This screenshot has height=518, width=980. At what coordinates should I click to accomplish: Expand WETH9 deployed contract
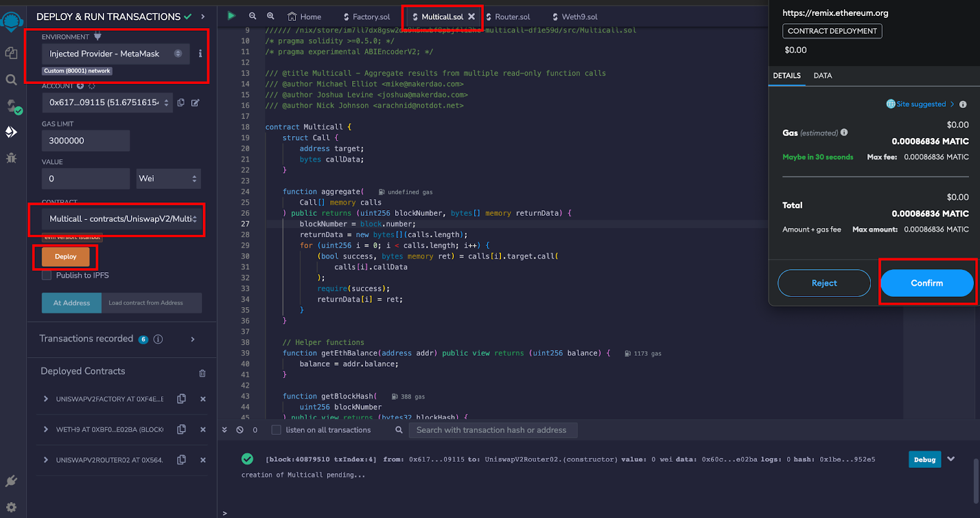coord(46,429)
